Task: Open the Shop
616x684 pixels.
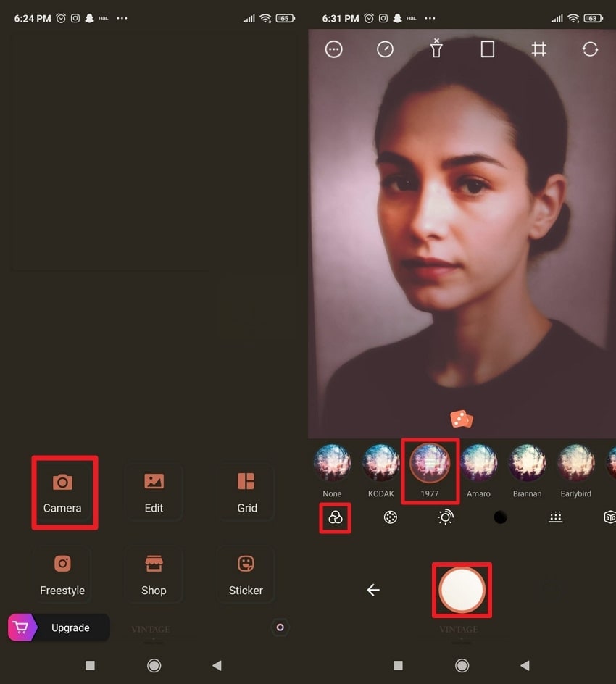Action: [x=154, y=575]
